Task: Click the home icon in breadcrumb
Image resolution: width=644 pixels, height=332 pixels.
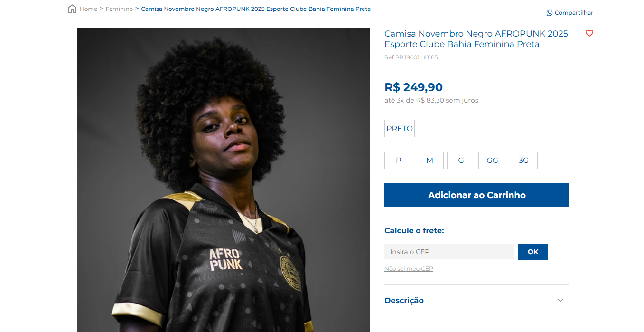Action: click(72, 9)
